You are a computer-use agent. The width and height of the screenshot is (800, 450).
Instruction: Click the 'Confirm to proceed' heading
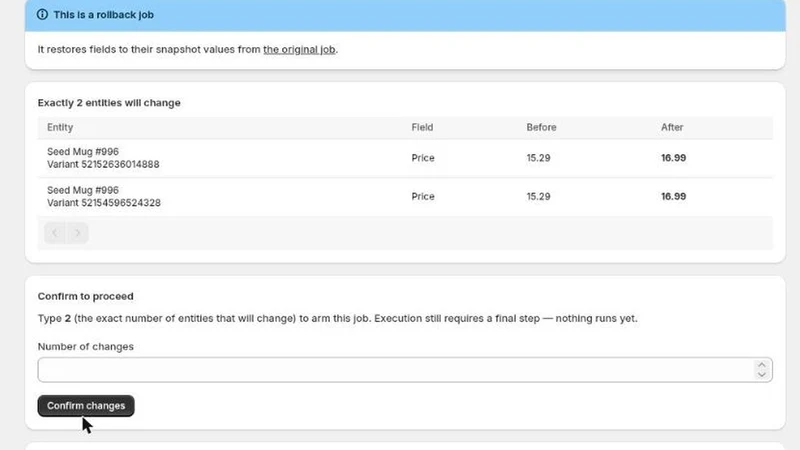[x=86, y=296]
